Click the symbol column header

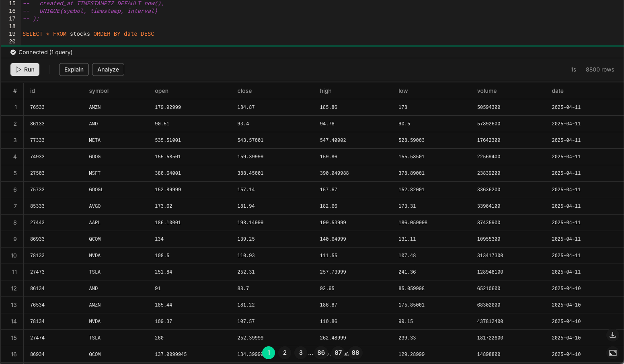point(99,91)
